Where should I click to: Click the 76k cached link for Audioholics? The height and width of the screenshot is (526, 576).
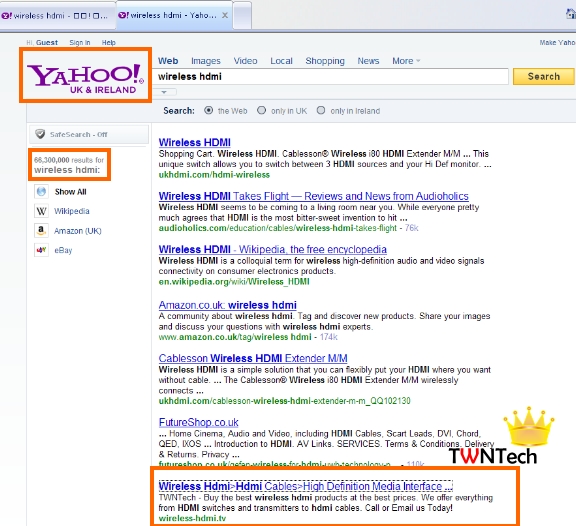click(411, 228)
